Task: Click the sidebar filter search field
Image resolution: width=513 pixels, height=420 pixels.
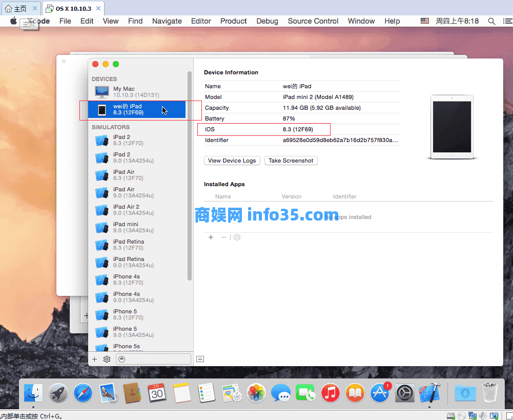Action: point(154,359)
